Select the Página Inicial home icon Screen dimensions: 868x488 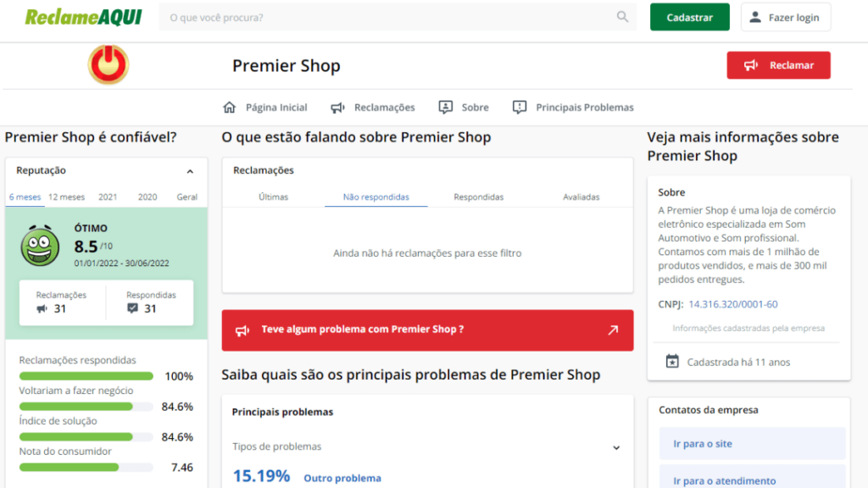(229, 107)
